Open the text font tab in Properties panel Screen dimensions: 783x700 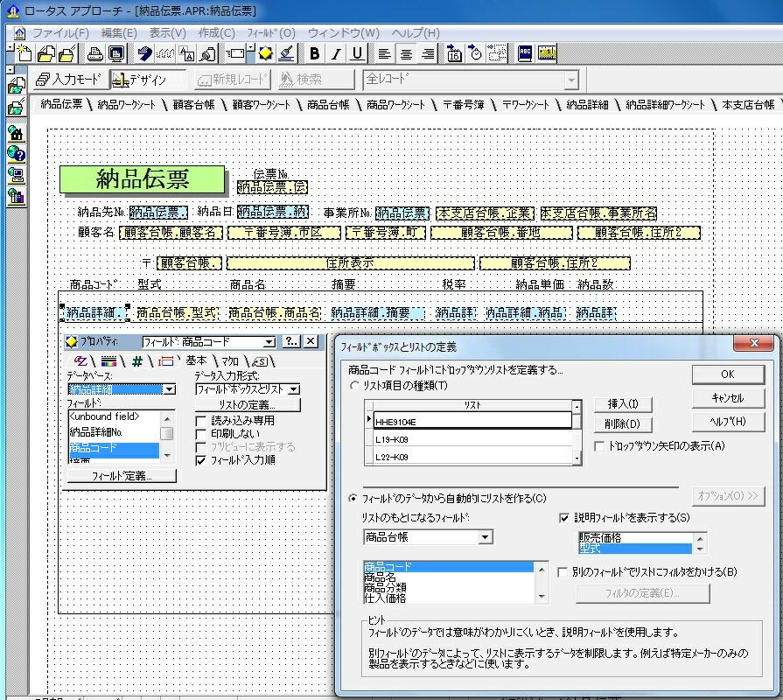(80, 361)
